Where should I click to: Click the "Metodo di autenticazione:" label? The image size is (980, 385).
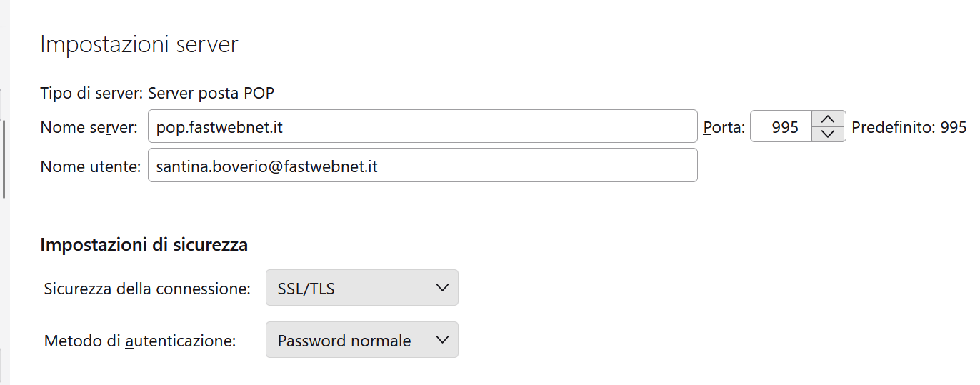[140, 341]
